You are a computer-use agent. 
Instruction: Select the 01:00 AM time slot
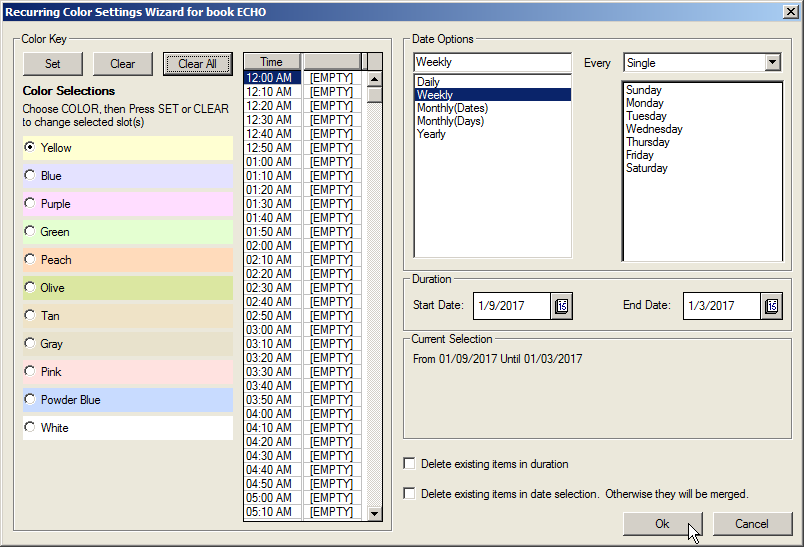[270, 162]
